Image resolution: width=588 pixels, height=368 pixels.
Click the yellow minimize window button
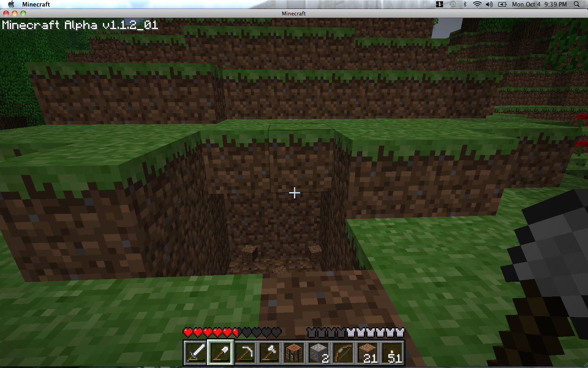click(x=15, y=13)
